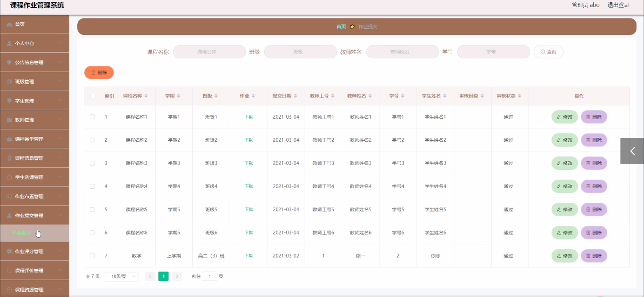Check the row for 课程名称6
Viewport: 644px width, 297px height.
[x=92, y=233]
